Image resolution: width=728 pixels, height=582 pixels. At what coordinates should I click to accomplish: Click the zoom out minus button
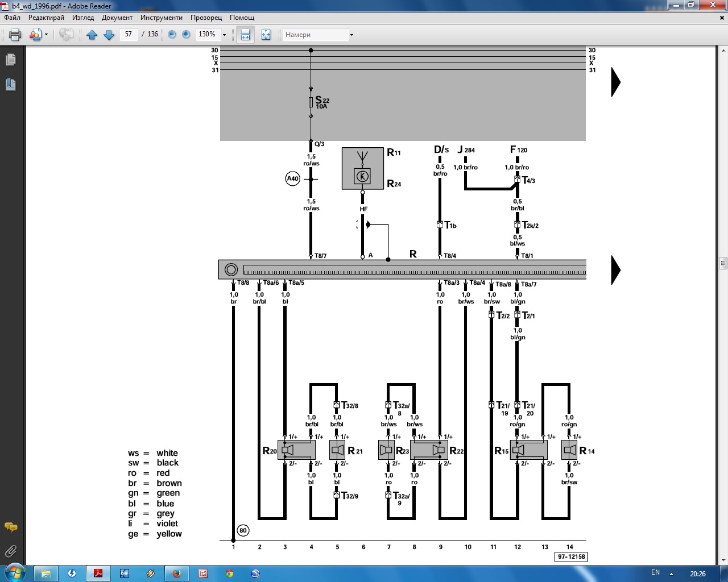[x=172, y=35]
